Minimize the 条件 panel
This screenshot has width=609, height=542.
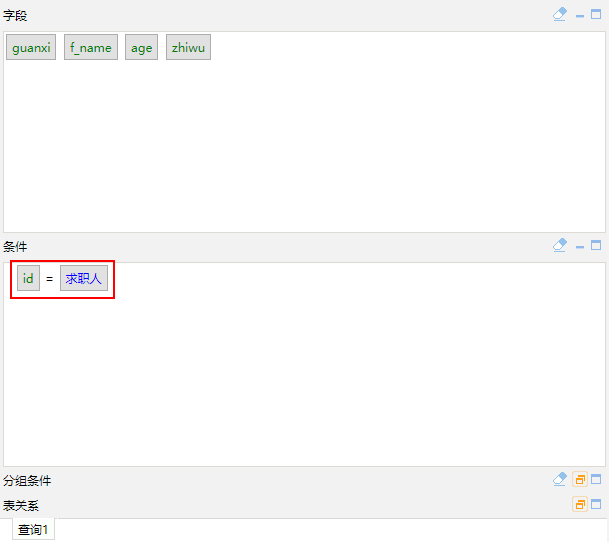point(579,247)
